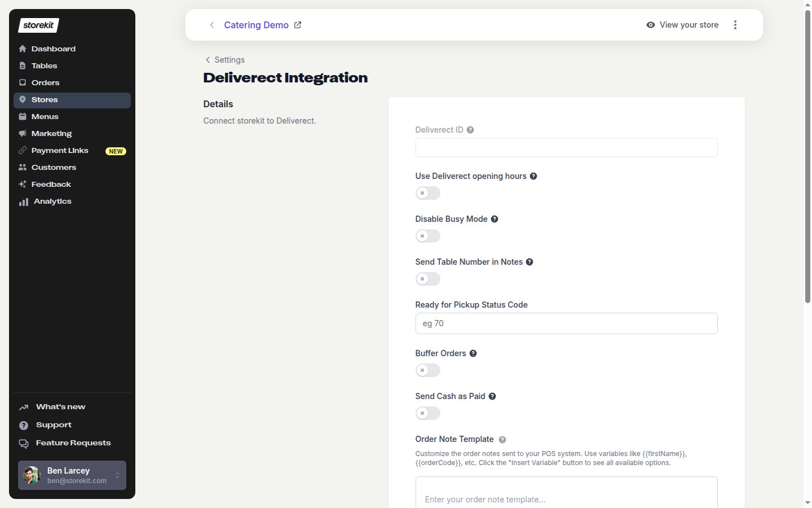812x508 pixels.
Task: Click the Dashboard home icon
Action: [x=23, y=49]
